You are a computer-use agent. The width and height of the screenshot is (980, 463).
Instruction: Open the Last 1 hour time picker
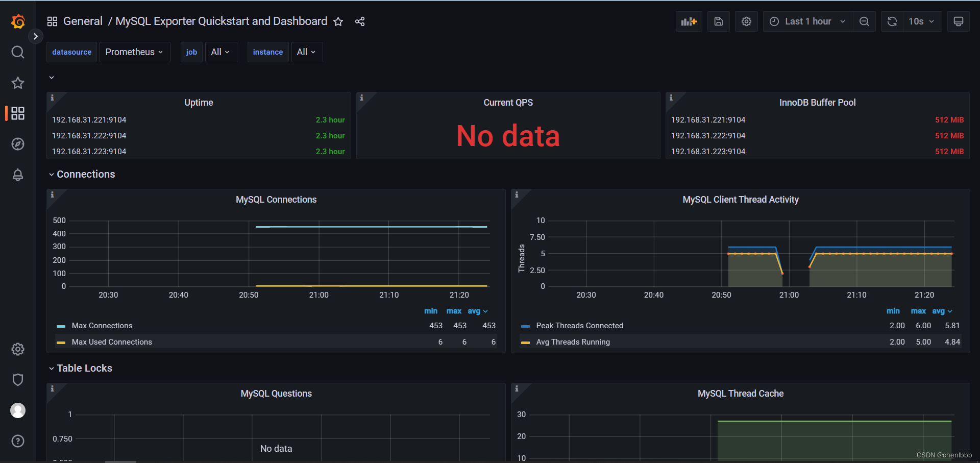click(808, 21)
